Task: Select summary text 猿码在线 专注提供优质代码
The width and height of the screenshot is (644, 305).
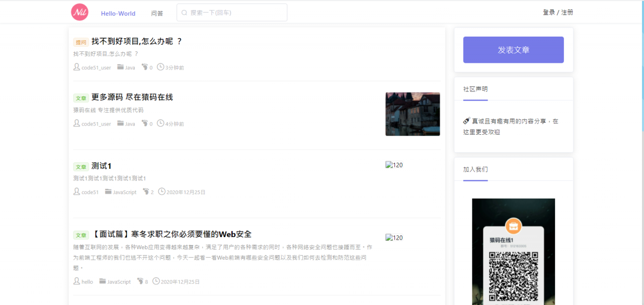Action: (x=108, y=110)
